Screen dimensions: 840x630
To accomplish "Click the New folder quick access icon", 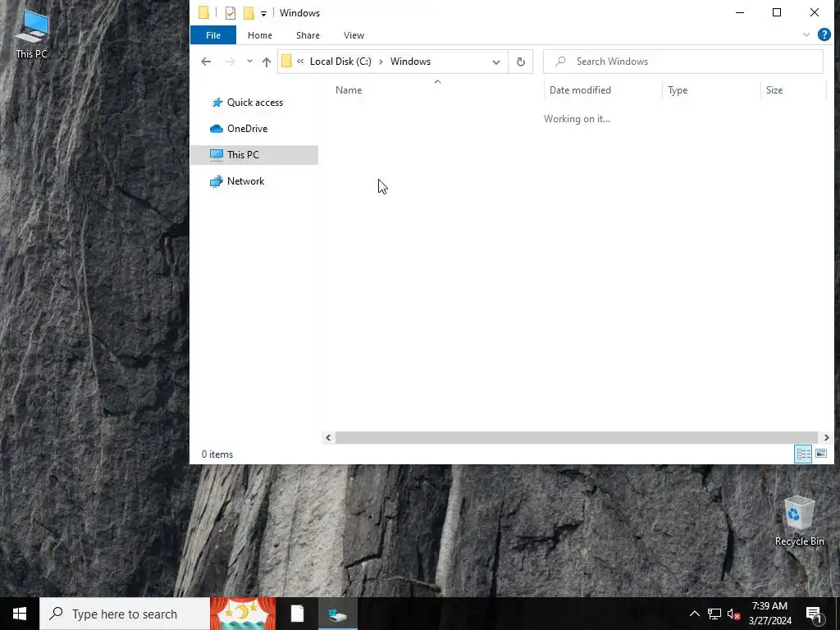I will point(249,13).
